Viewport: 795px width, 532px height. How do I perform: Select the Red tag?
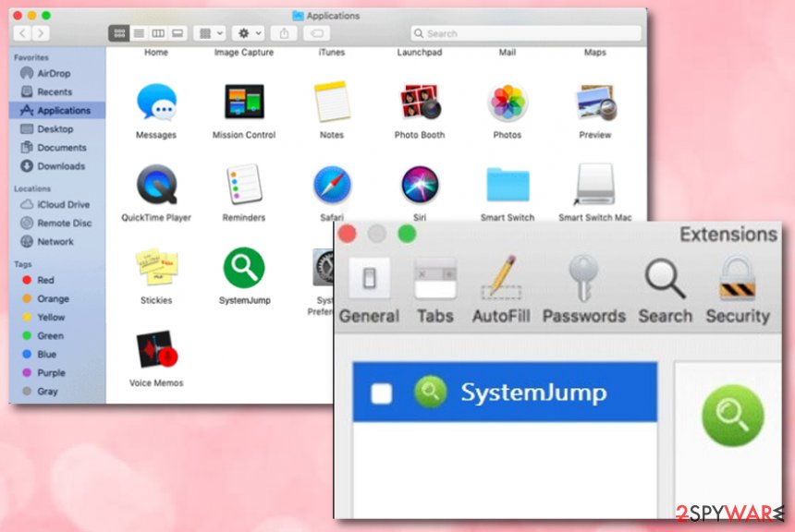56,280
